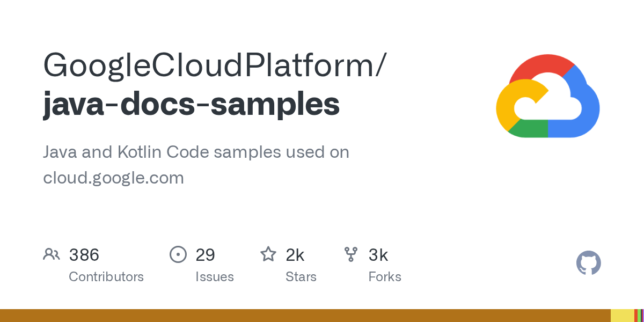Viewport: 644px width, 322px height.
Task: Click the contributors people icon
Action: 52,254
